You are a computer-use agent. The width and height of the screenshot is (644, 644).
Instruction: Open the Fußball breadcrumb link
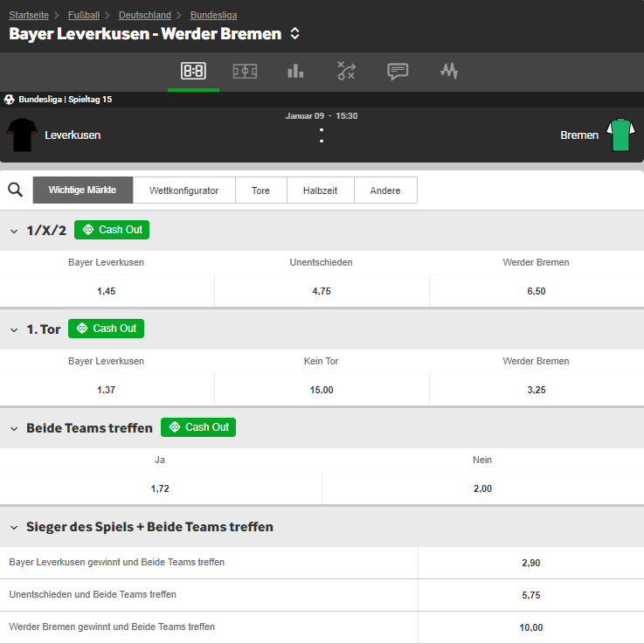(84, 15)
